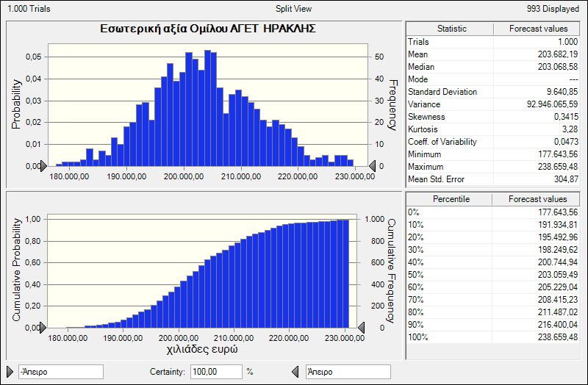Select the 60% percentile row label

click(x=415, y=287)
